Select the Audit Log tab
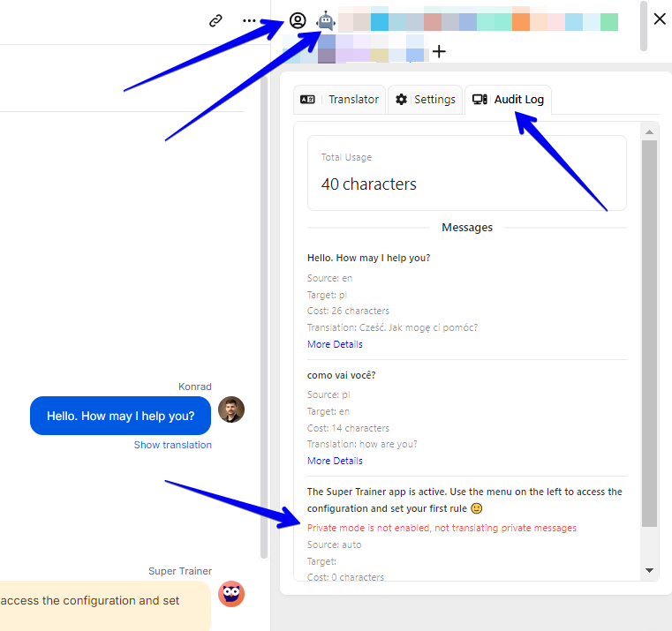672x631 pixels. click(509, 100)
